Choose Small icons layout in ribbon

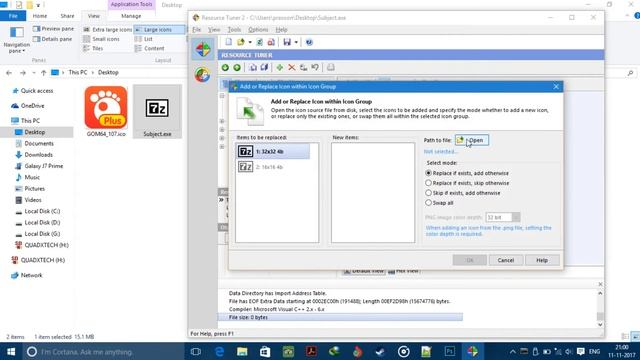tap(101, 39)
